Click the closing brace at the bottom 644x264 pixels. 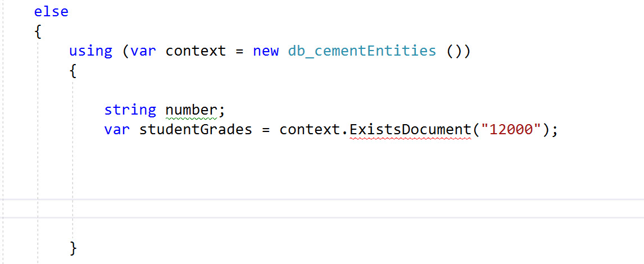[72, 248]
